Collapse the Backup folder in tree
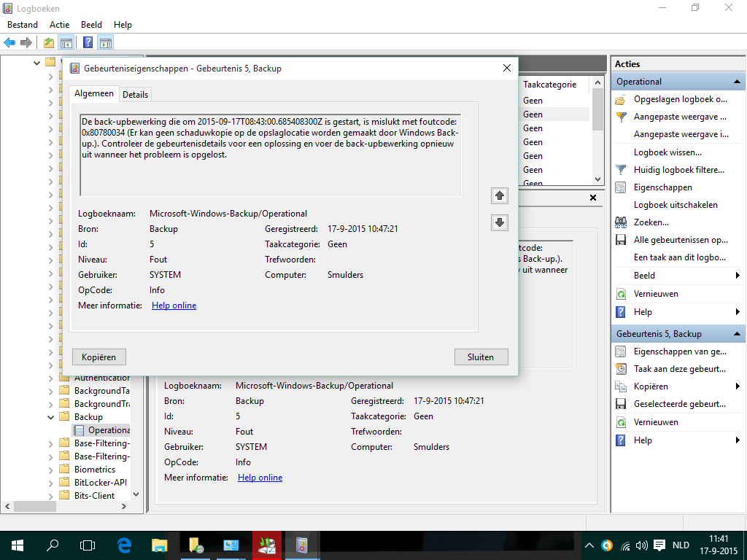The image size is (747, 560). 51,417
